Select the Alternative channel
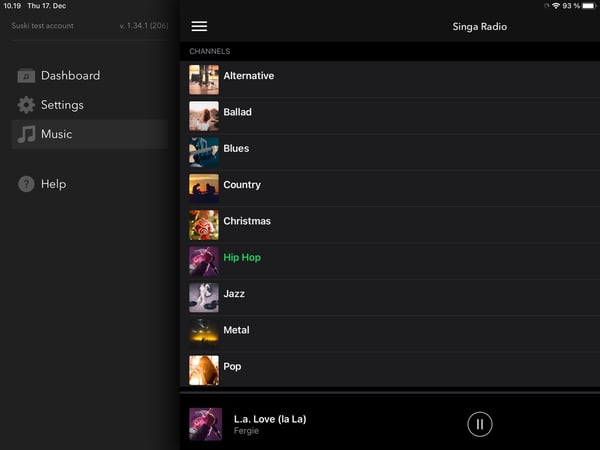Viewport: 600px width, 450px height. (x=248, y=76)
